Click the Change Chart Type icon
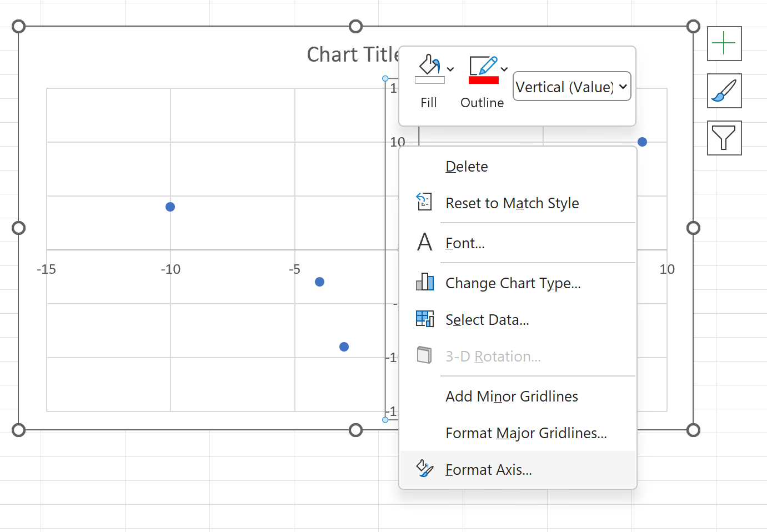This screenshot has width=767, height=532. click(424, 282)
